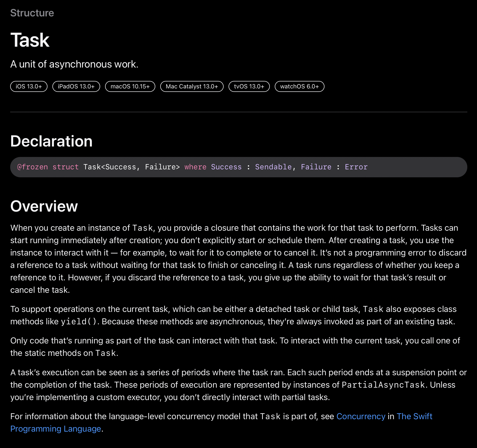
Task: Click the @frozen attribute in code
Action: click(x=33, y=167)
